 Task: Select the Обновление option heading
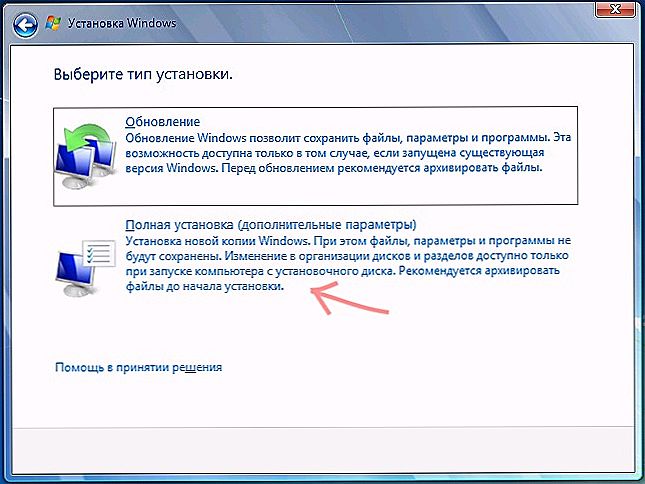tap(162, 122)
